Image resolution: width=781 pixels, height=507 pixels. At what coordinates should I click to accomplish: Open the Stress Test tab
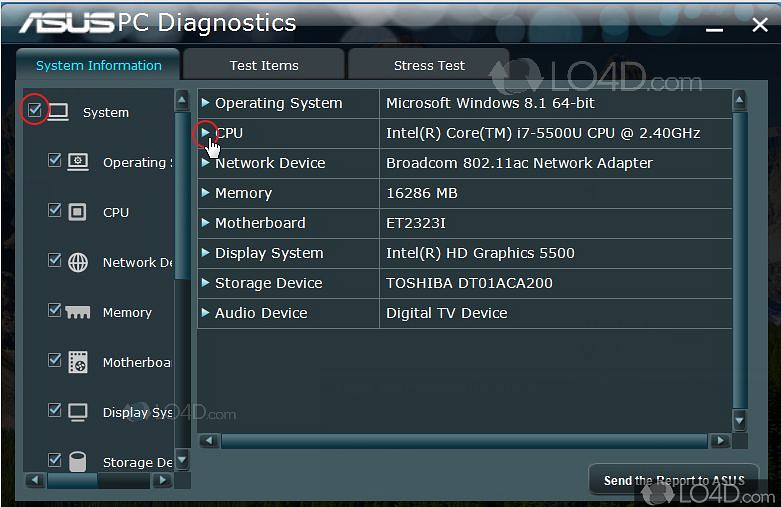point(429,66)
